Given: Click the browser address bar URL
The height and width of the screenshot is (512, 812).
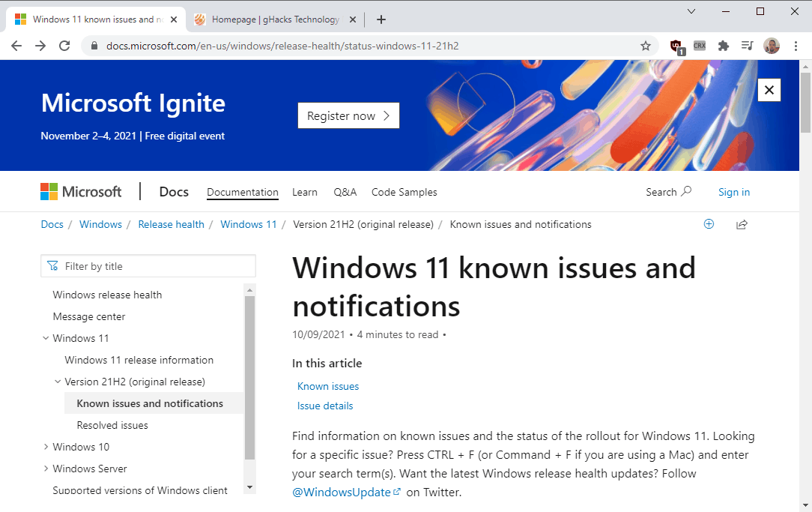Looking at the screenshot, I should point(282,46).
